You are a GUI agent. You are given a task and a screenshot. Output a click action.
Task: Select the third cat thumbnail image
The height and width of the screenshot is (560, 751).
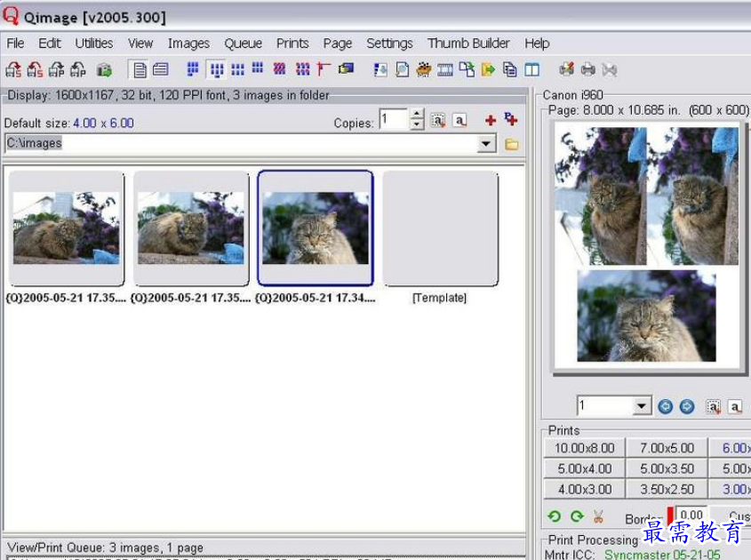point(316,228)
